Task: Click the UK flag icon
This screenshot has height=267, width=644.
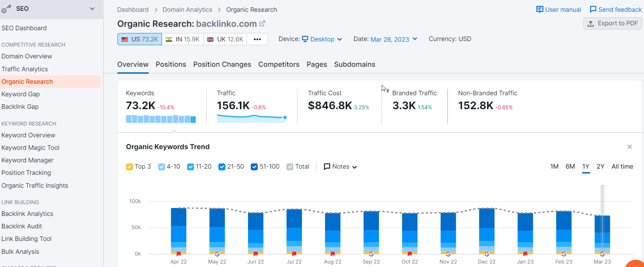Action: (210, 39)
